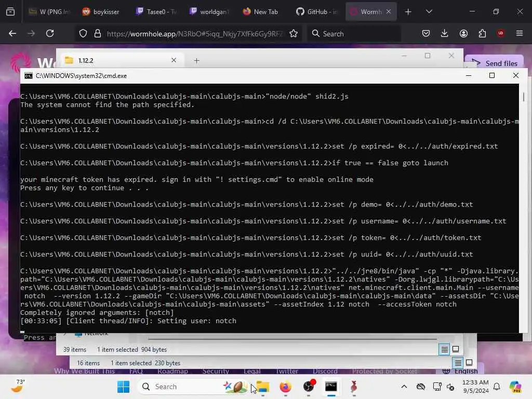Open a new Firefox tab
532x399 pixels.
click(408, 12)
